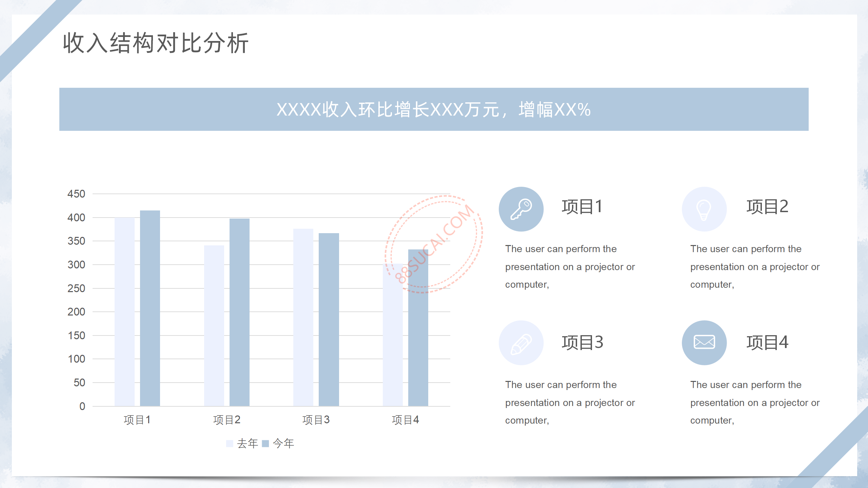Click the 项目1 x-axis label
This screenshot has height=488, width=868.
137,420
